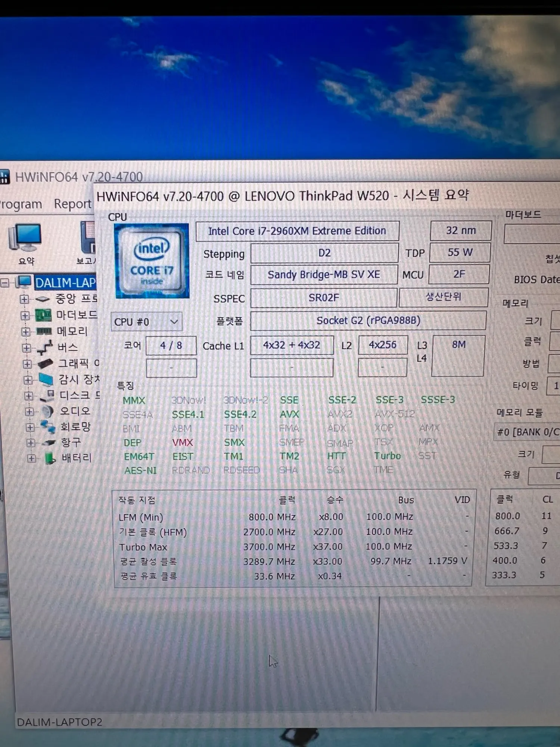This screenshot has height=747, width=560.
Task: Open the #0 [BANK 0 memory module dropdown
Action: coord(527,432)
